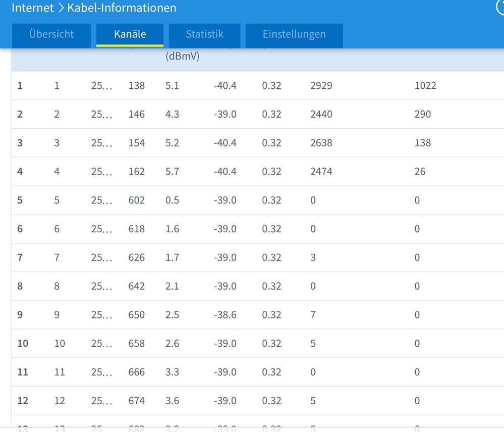The height and width of the screenshot is (432, 504).
Task: Click the bold channel number 11
Action: coord(23,372)
